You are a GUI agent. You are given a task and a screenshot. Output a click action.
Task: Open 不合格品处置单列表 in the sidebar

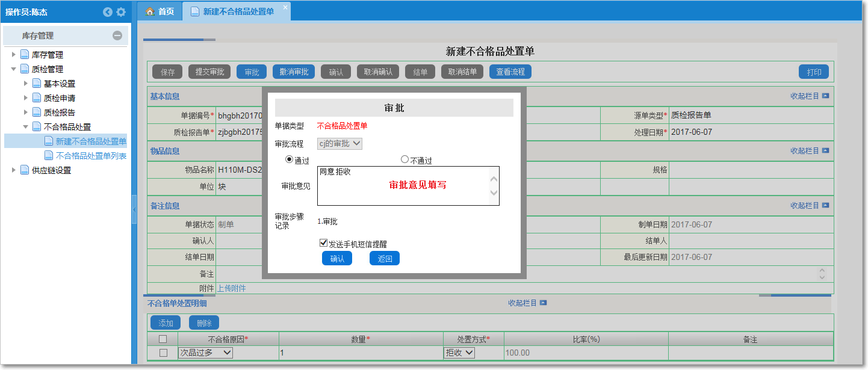[x=91, y=156]
